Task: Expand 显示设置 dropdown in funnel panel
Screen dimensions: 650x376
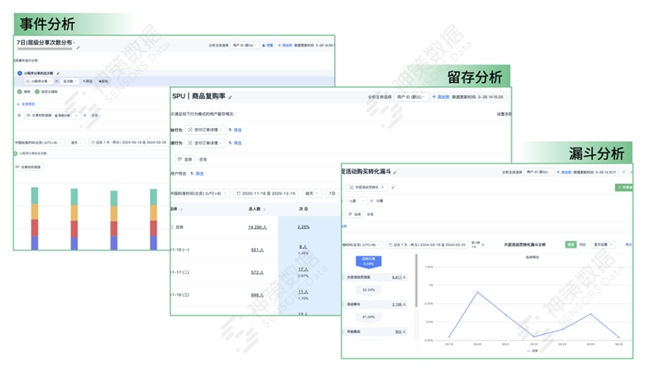Action: coord(603,245)
